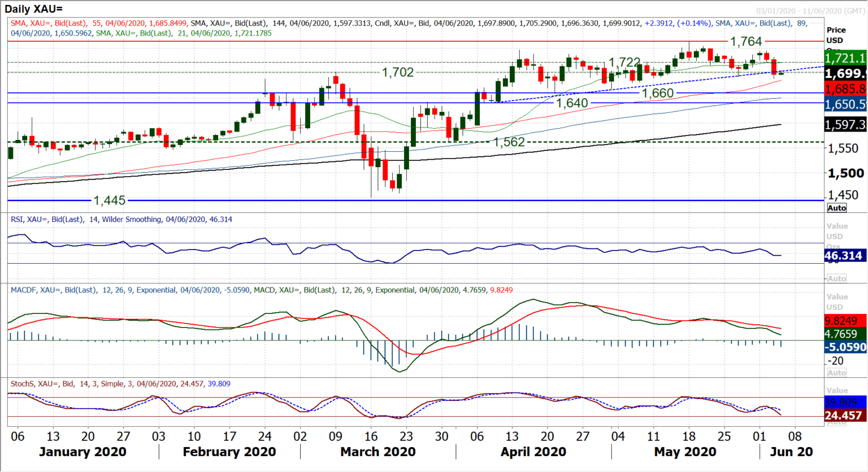
Task: Click the 23 date tick on the time axis
Action: click(406, 436)
